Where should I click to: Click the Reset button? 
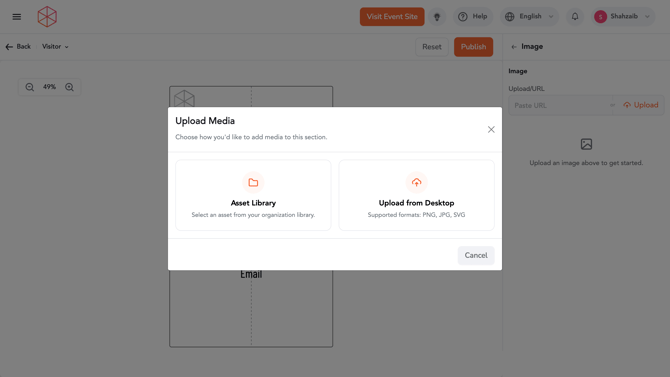[432, 47]
